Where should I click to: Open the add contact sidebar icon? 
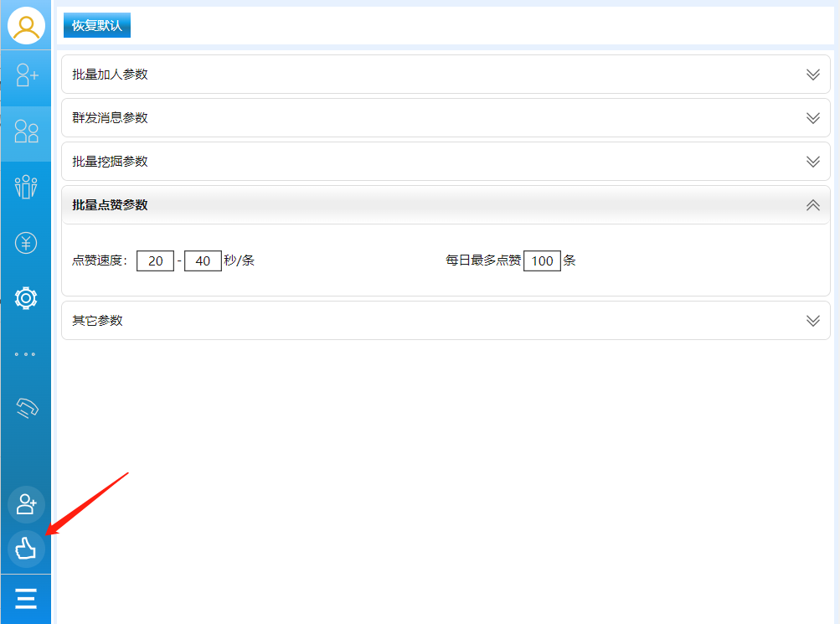(x=26, y=75)
